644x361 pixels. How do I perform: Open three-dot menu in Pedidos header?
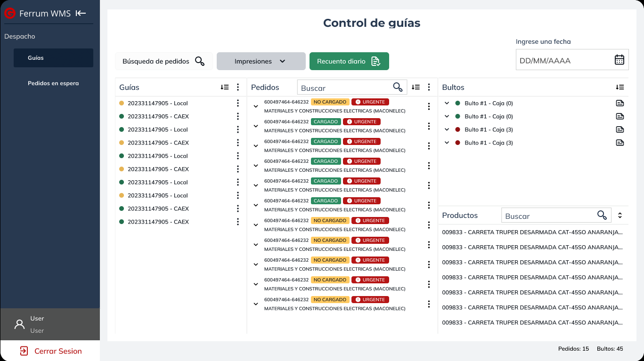[429, 87]
